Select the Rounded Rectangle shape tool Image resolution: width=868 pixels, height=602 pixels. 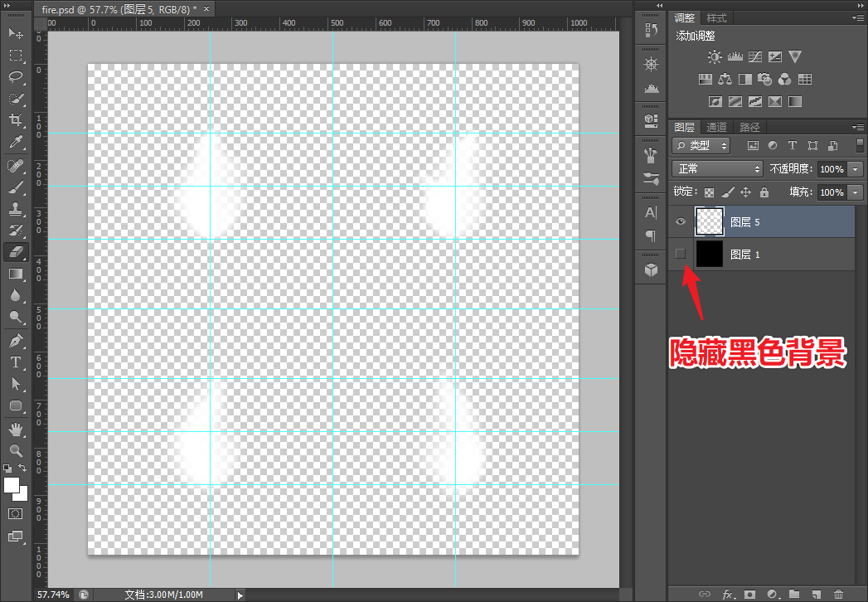point(16,405)
